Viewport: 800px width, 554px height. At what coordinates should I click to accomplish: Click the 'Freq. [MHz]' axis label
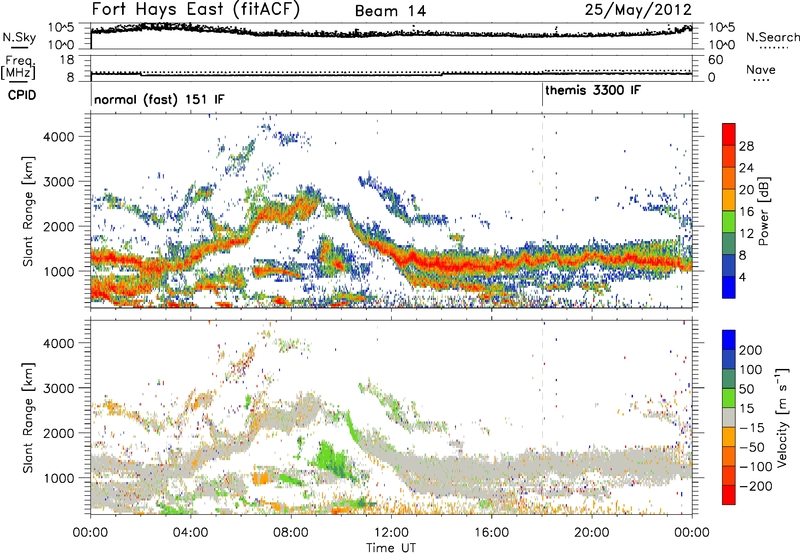tap(18, 67)
